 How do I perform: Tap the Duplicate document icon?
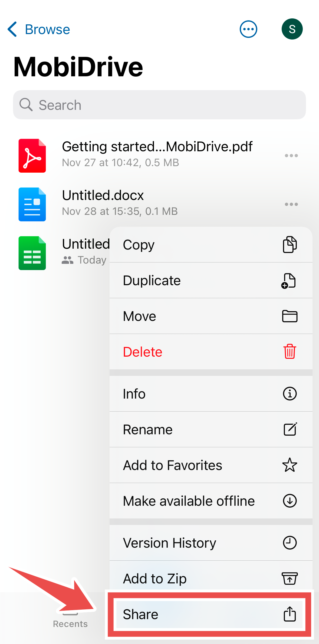tap(289, 281)
